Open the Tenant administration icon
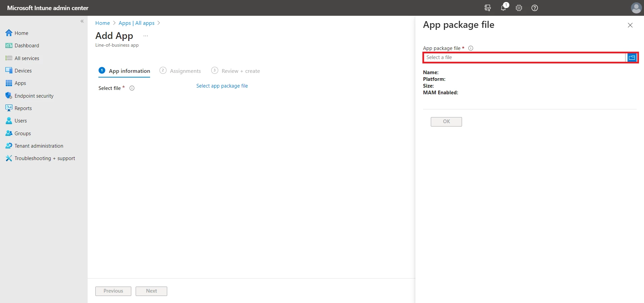This screenshot has width=644, height=303. (9, 146)
